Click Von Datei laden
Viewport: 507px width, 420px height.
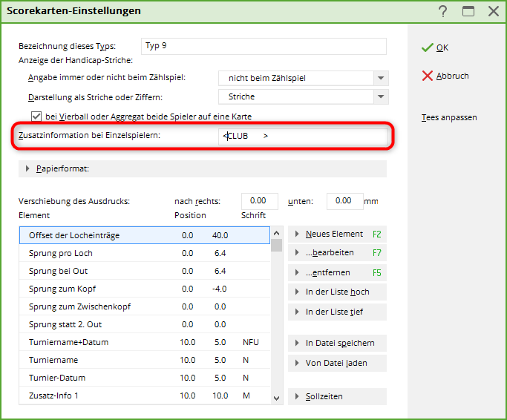click(x=336, y=363)
